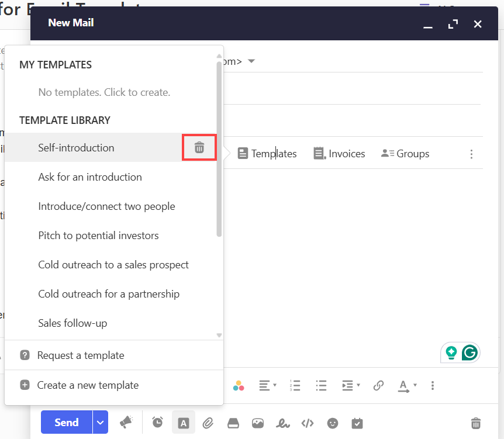Open the Send options dropdown arrow
Viewport: 504px width, 439px height.
click(101, 422)
